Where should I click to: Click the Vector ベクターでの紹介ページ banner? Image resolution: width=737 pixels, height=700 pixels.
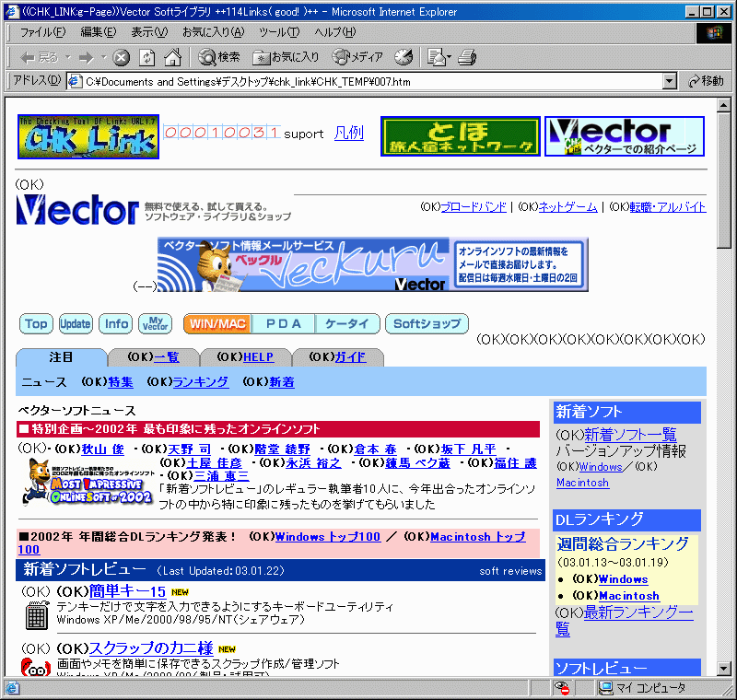[625, 136]
